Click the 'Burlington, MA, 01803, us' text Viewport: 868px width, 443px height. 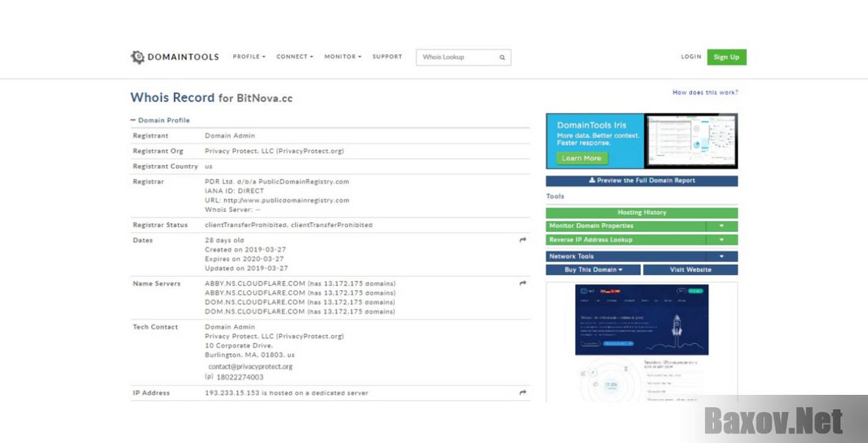coord(250,355)
